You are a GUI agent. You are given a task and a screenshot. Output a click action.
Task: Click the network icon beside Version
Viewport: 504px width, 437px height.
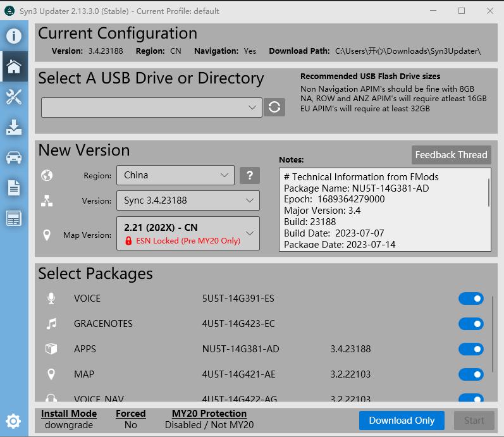[47, 200]
